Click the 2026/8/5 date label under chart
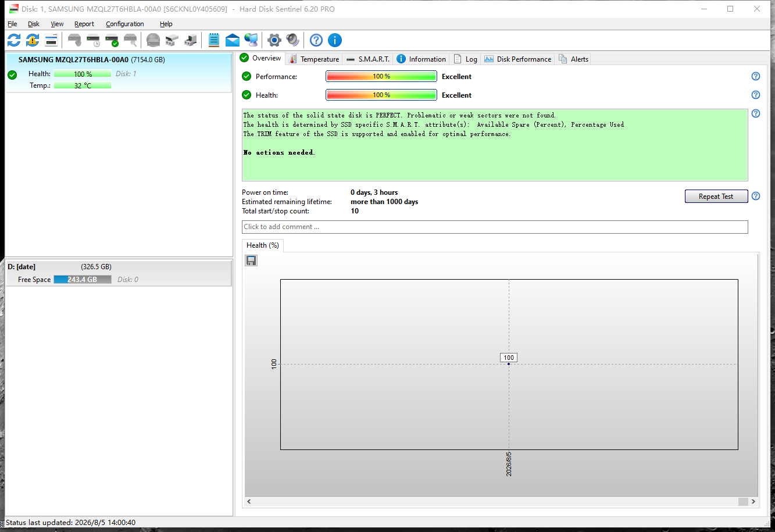The height and width of the screenshot is (532, 775). pyautogui.click(x=509, y=464)
